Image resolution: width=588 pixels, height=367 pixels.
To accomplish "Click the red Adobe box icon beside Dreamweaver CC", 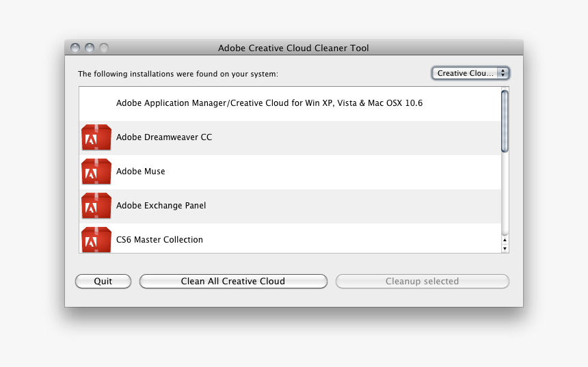I will coord(96,137).
